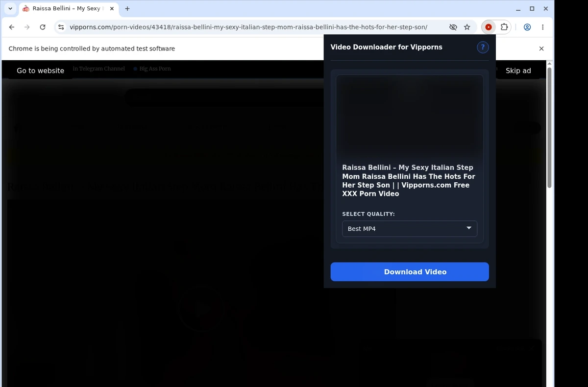Click the help question mark in downloader popup
This screenshot has height=387, width=588.
coord(483,47)
